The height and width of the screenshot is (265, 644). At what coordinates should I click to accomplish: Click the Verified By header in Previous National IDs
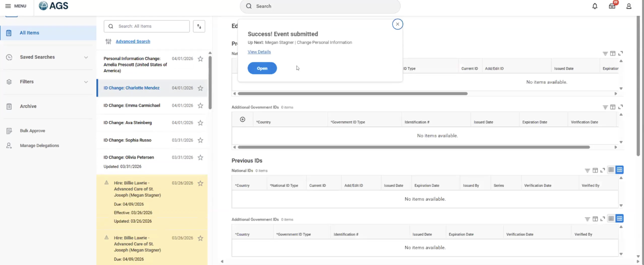pos(591,186)
